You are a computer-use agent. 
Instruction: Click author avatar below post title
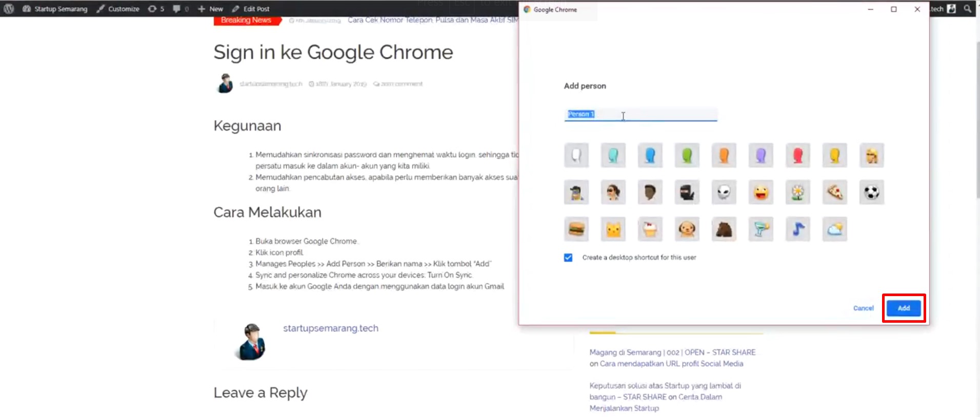point(225,84)
